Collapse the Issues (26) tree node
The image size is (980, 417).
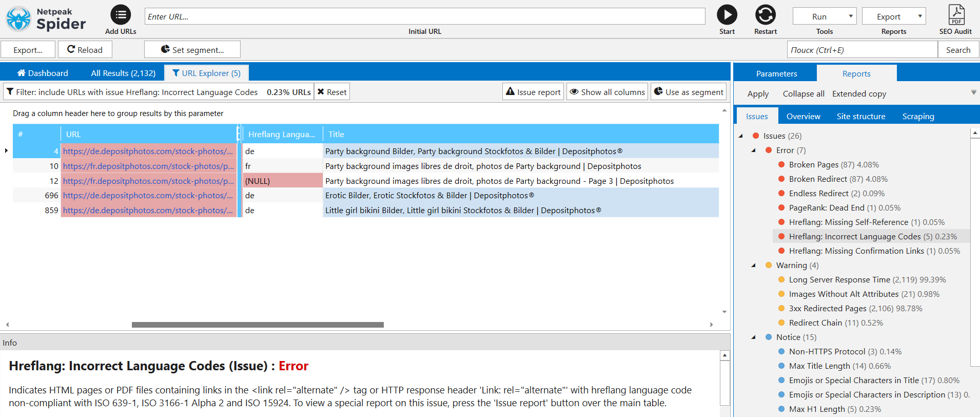pyautogui.click(x=741, y=136)
